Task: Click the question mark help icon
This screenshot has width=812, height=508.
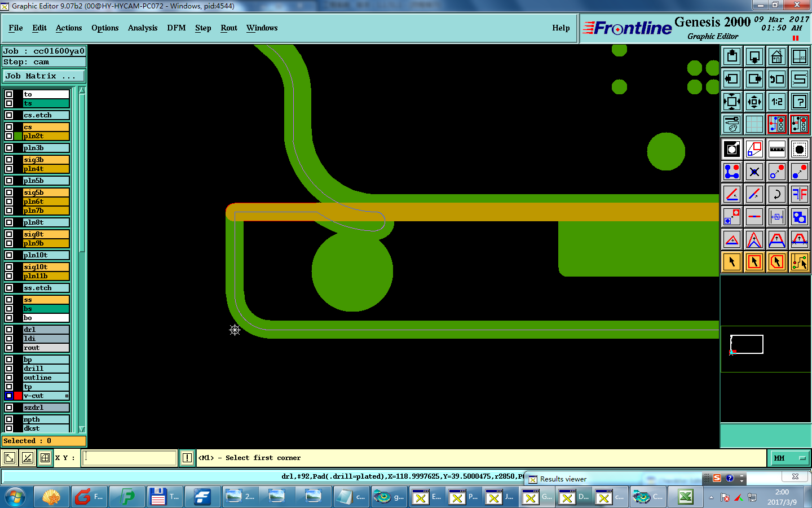Action: (800, 102)
